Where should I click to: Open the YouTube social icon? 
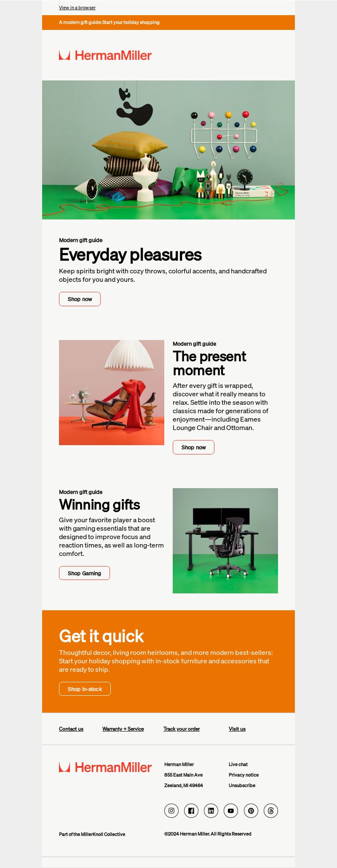tap(231, 811)
